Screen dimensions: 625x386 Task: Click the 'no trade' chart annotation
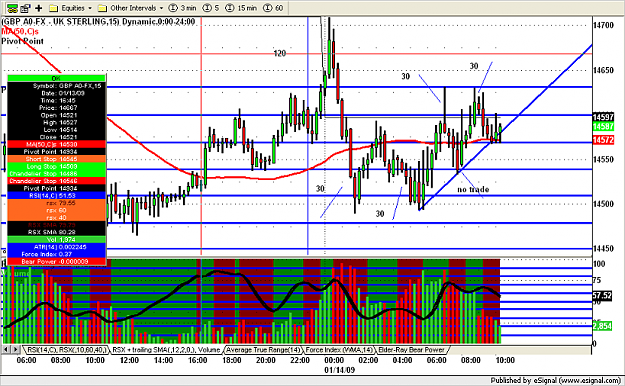[473, 189]
